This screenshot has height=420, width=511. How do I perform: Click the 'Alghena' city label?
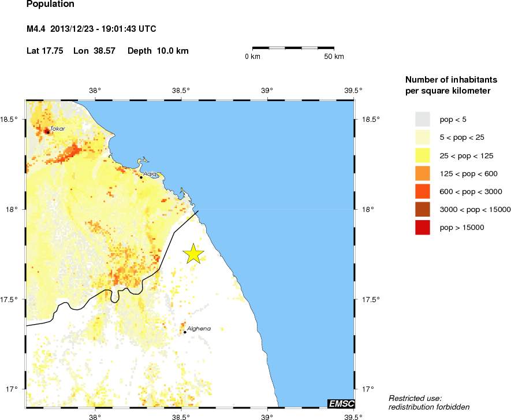point(199,329)
